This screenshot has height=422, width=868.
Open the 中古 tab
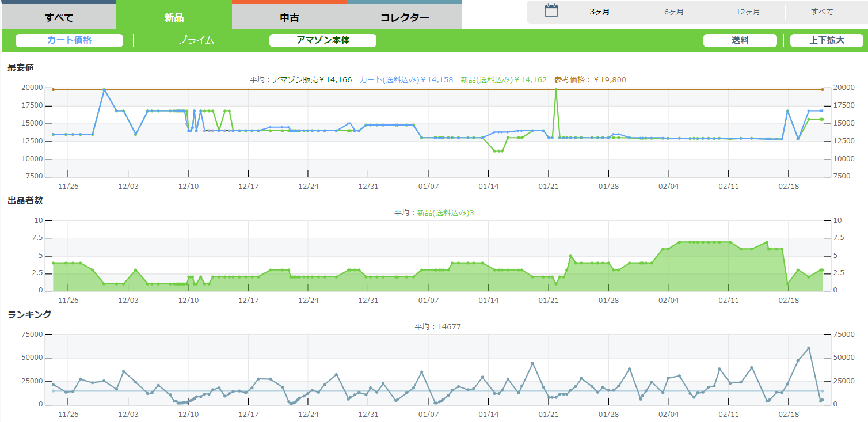(x=290, y=17)
